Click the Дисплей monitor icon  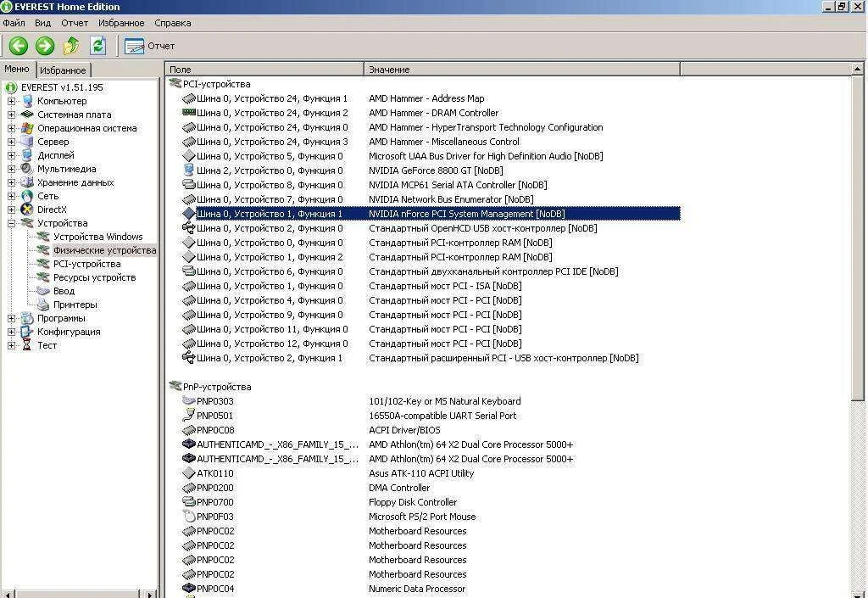click(x=27, y=155)
